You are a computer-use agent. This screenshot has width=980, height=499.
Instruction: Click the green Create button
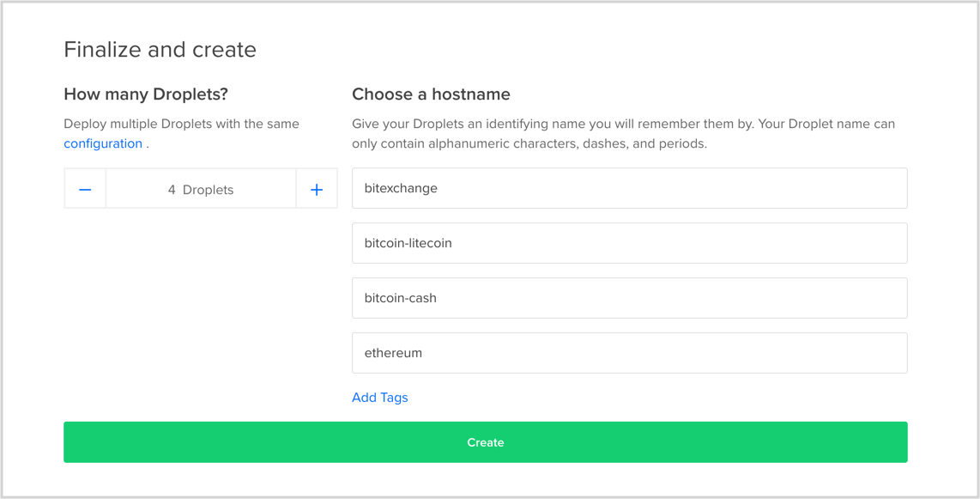coord(485,442)
